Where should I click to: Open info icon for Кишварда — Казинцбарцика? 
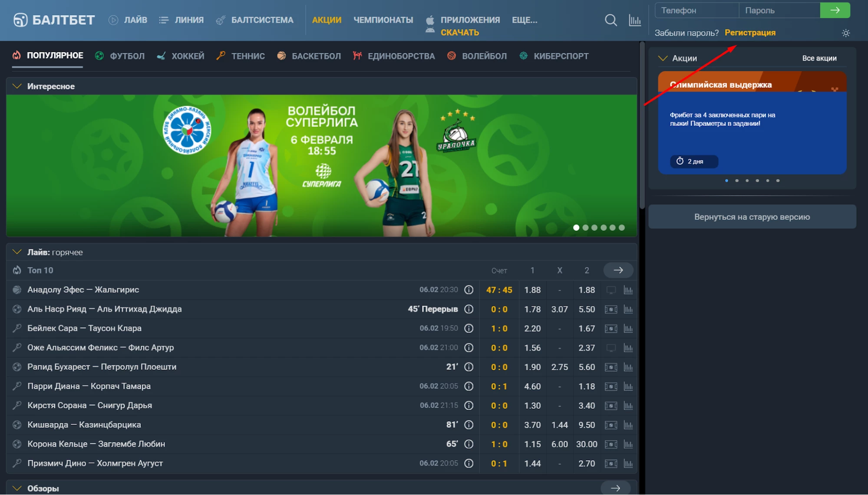click(469, 425)
